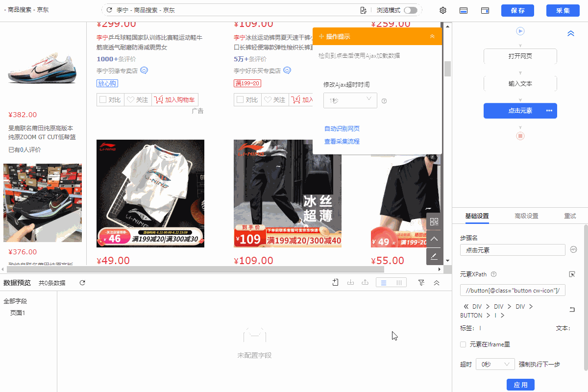This screenshot has width=588, height=392.
Task: Switch data preview to column view
Action: click(x=399, y=283)
